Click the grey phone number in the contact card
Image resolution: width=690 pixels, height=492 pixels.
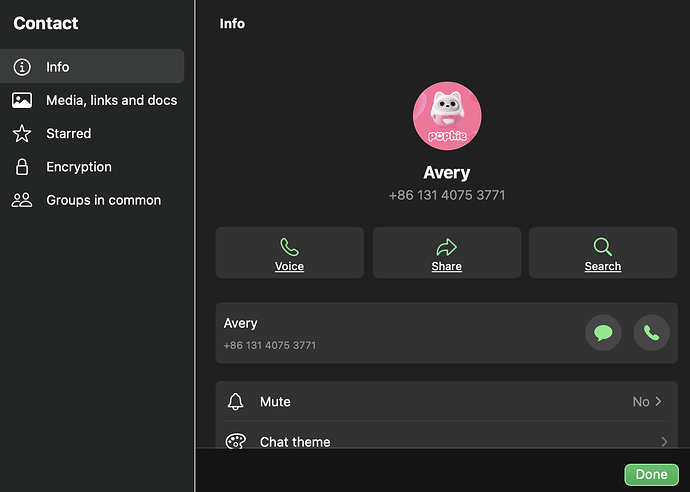(x=270, y=345)
